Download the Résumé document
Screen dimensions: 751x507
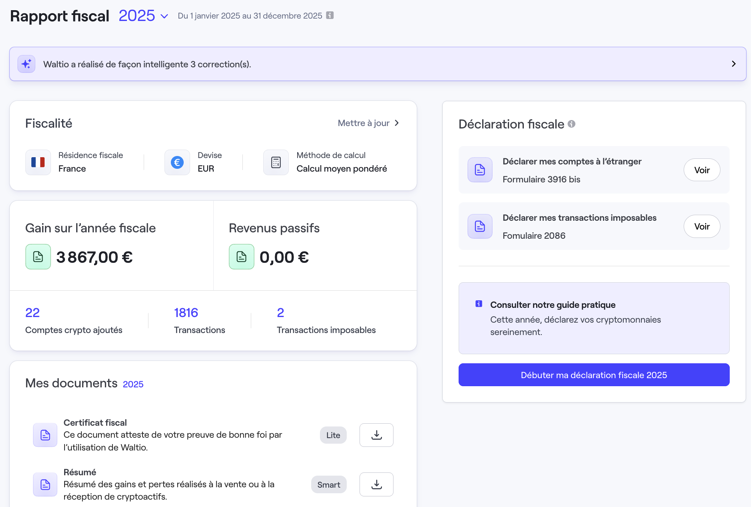pos(376,485)
